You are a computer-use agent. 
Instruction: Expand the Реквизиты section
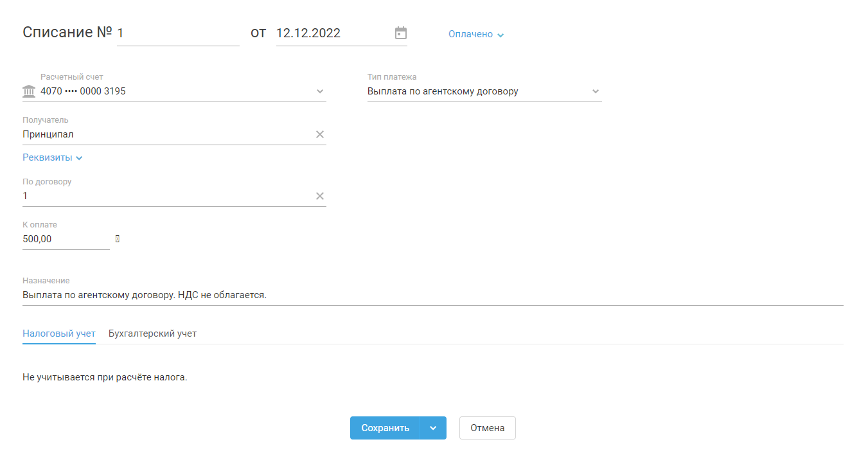(x=53, y=157)
